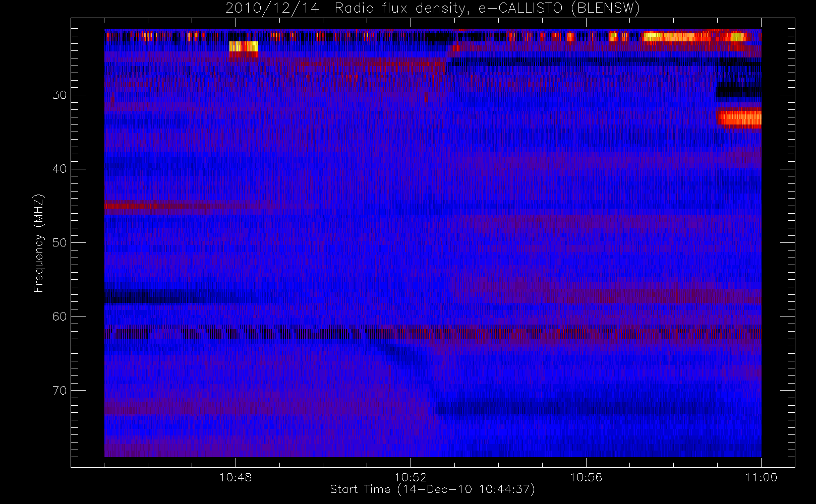Click the 10:48 time tick label
This screenshot has height=504, width=816.
236,477
